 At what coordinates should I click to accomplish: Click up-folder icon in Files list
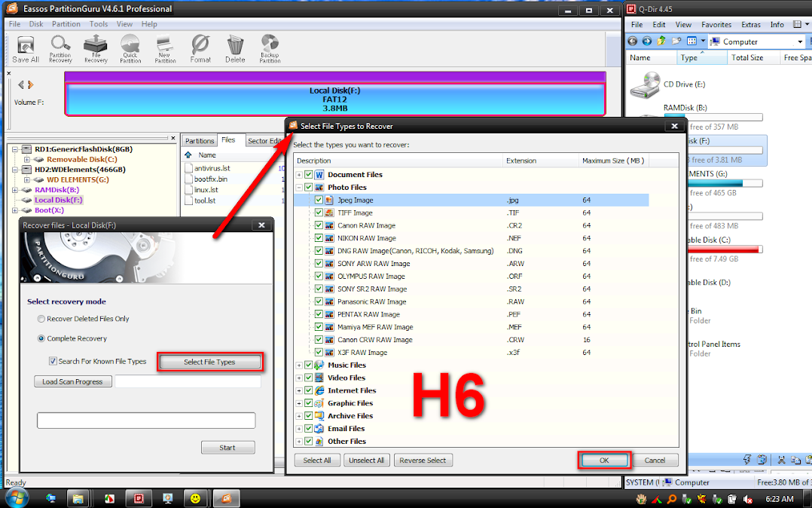[188, 155]
